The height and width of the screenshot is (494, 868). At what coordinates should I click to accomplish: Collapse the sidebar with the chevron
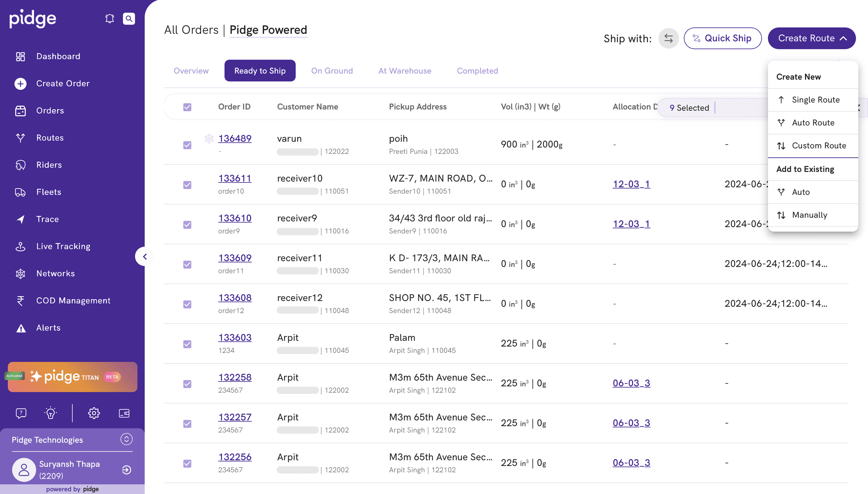point(145,256)
